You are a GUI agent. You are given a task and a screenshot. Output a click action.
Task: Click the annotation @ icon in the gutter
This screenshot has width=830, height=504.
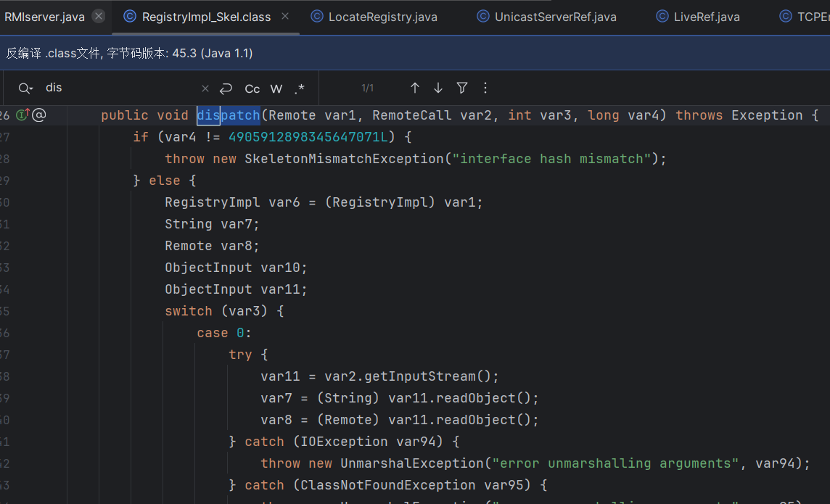click(38, 115)
